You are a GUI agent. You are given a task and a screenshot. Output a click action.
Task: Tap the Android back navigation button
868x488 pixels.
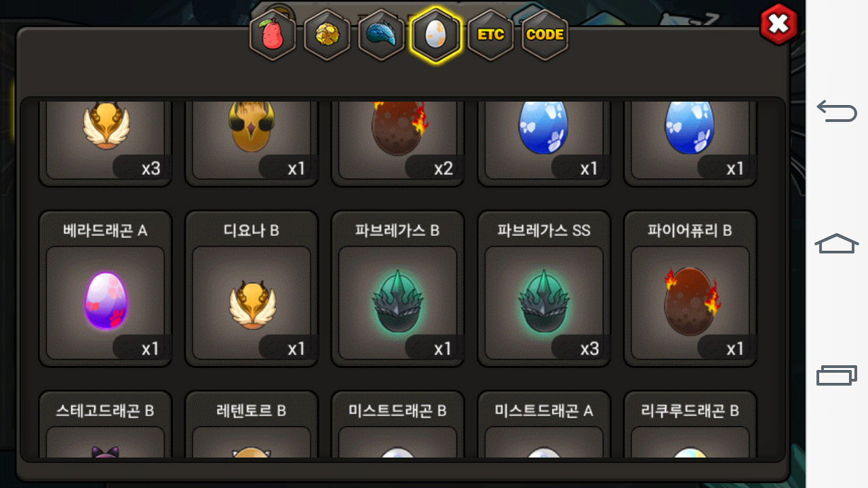tap(837, 110)
